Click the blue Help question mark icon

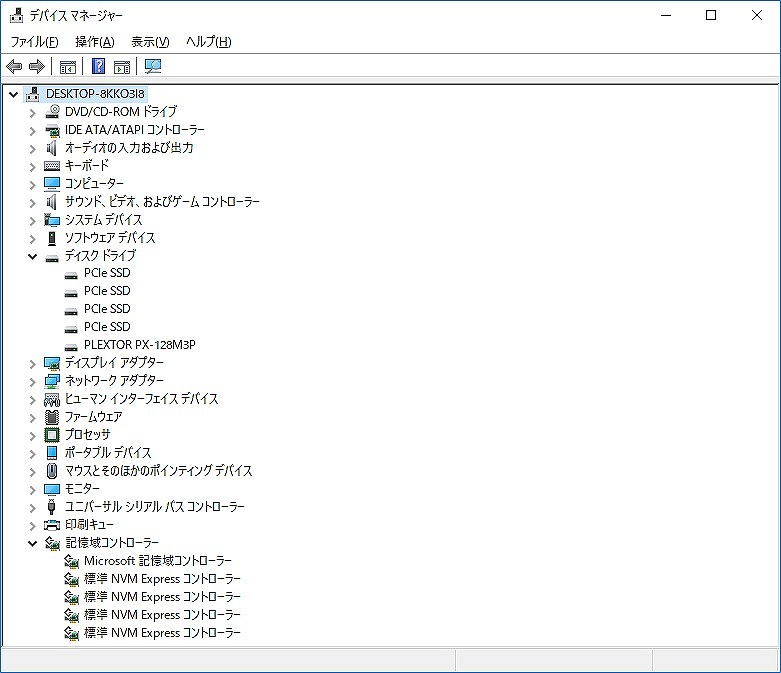pos(98,67)
